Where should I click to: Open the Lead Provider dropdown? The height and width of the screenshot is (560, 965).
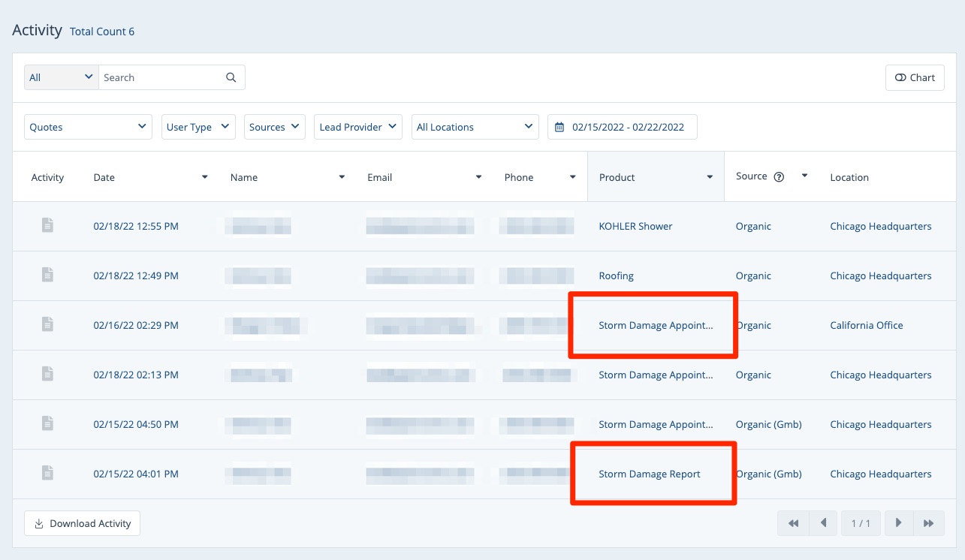coord(357,127)
